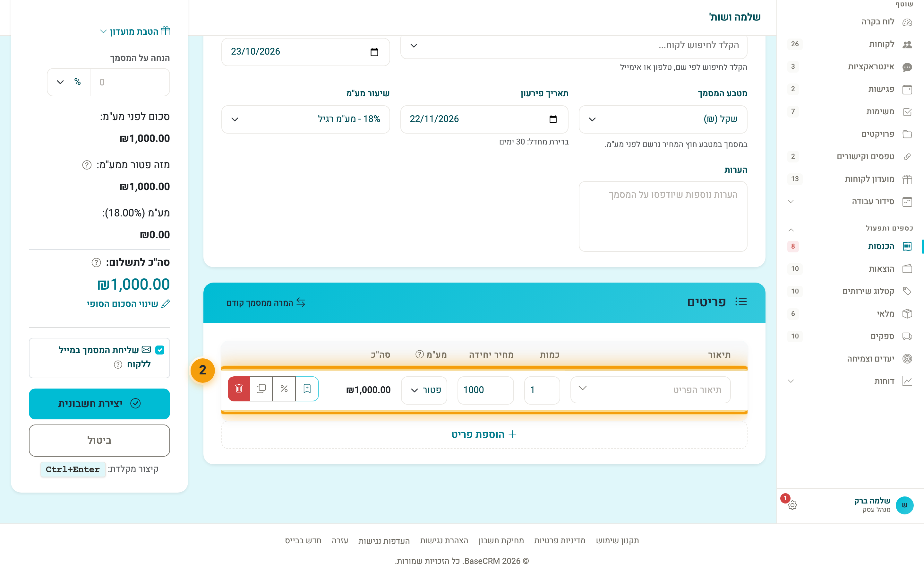Click הערות text area

click(x=663, y=216)
